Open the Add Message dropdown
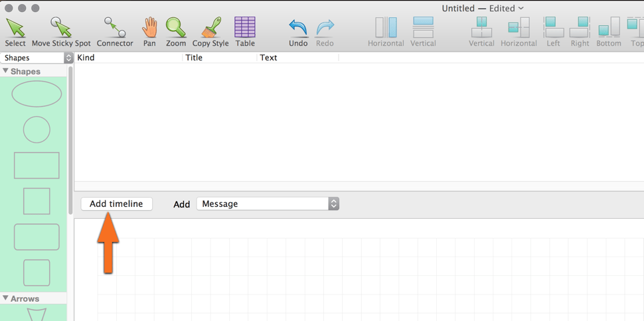The image size is (644, 321). (268, 204)
